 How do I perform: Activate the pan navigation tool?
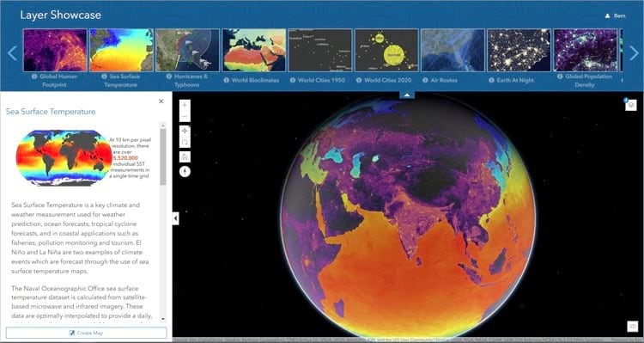point(185,131)
